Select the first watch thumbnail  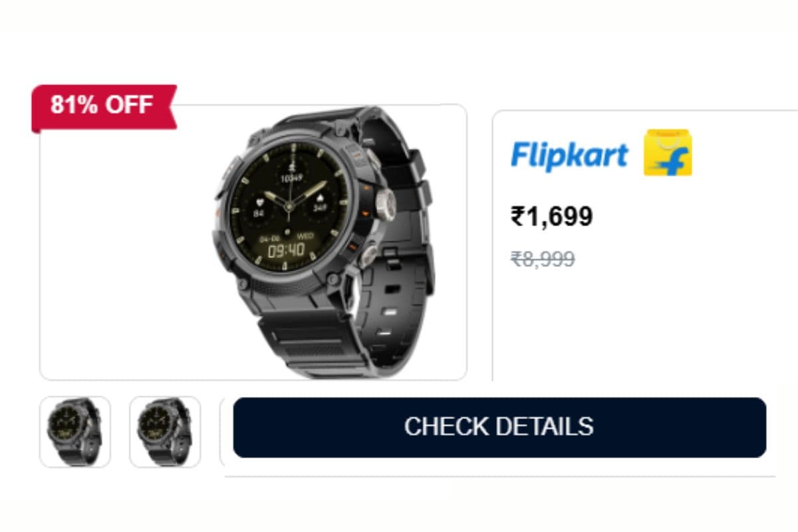coord(75,432)
